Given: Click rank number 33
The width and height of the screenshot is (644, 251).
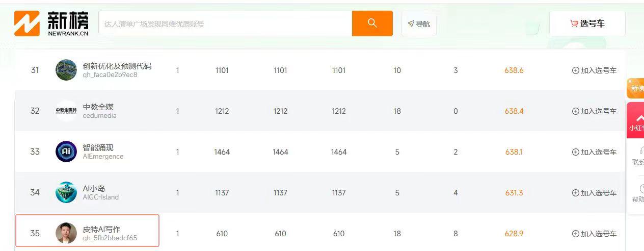Looking at the screenshot, I should click(35, 152).
